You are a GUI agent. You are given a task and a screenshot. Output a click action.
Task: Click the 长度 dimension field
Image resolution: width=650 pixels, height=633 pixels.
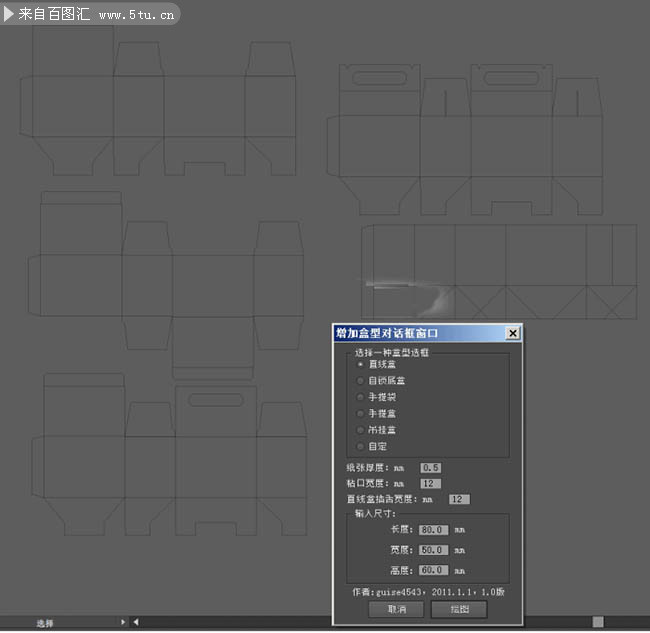[433, 530]
